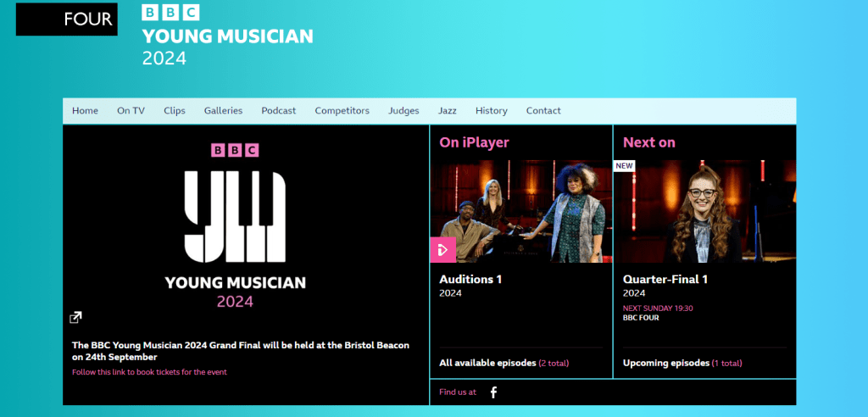
Task: Click the Facebook icon beside Find us at
Action: [493, 392]
